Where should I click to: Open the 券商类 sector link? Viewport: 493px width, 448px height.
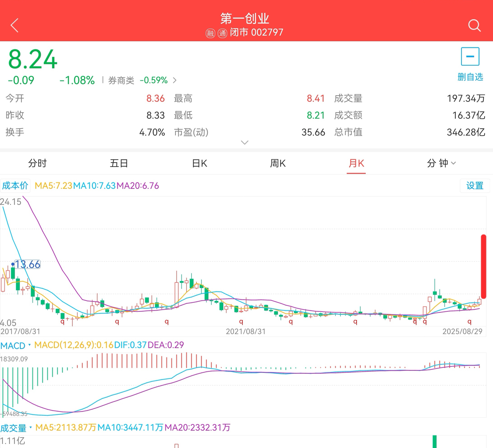coord(121,80)
